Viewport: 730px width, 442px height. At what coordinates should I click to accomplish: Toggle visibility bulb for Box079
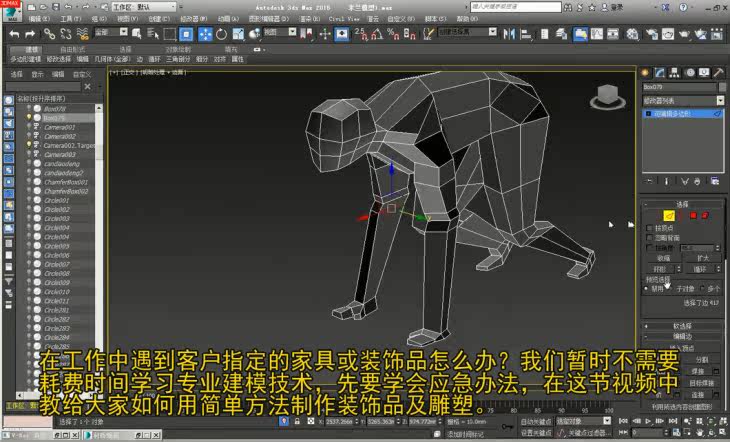click(29, 118)
